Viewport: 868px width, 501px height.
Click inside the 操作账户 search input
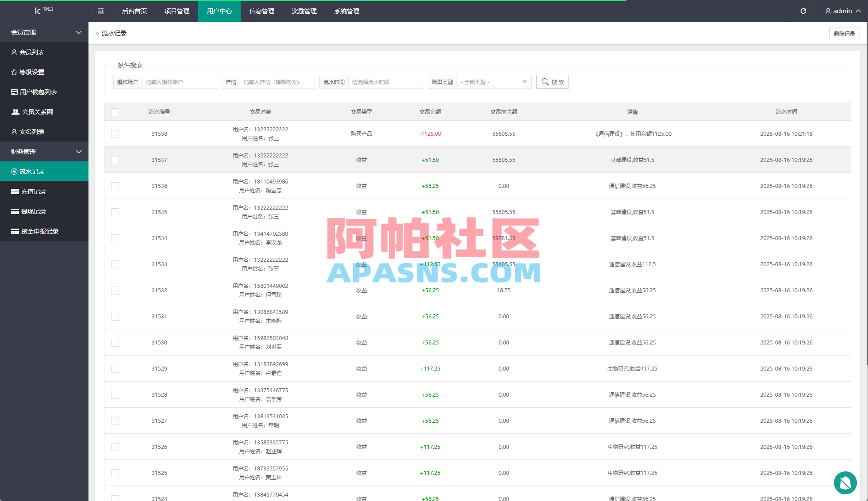point(179,81)
